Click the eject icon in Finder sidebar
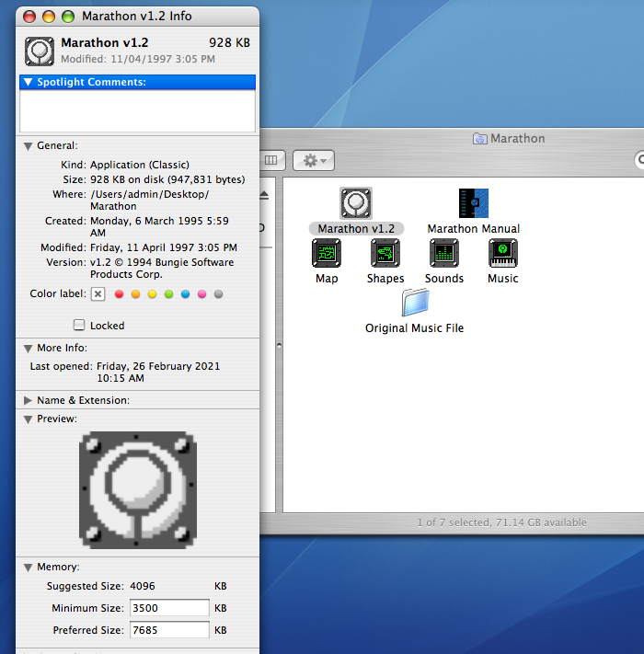This screenshot has width=644, height=654. 264,195
